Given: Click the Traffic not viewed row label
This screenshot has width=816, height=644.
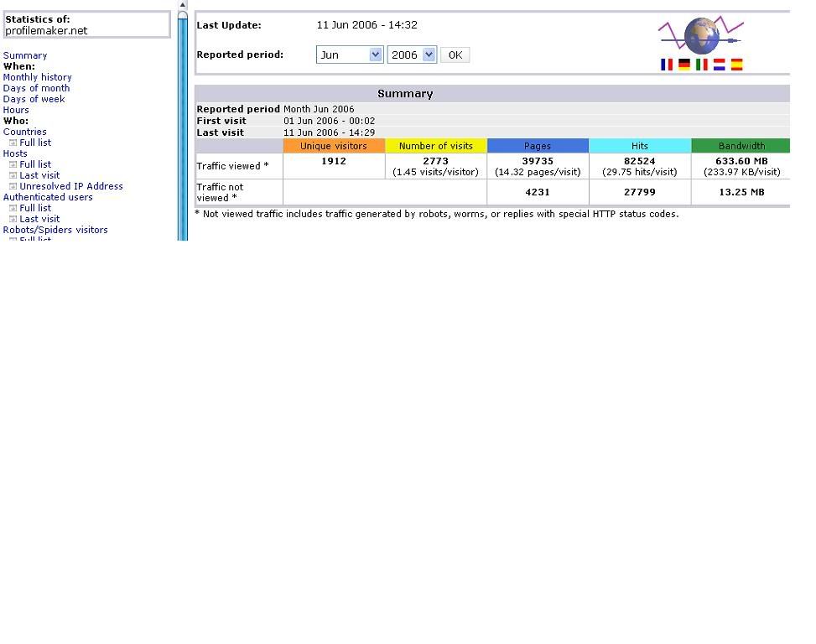Looking at the screenshot, I should tap(220, 192).
